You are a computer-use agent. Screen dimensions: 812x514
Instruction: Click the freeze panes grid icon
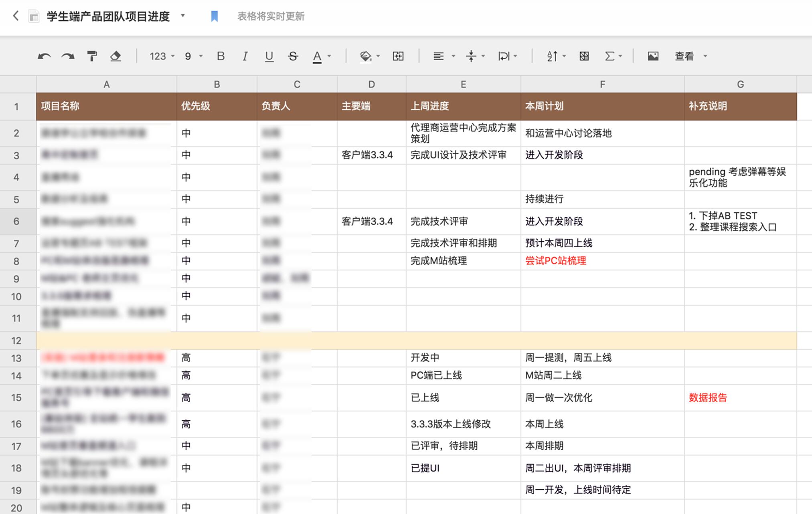pyautogui.click(x=584, y=56)
